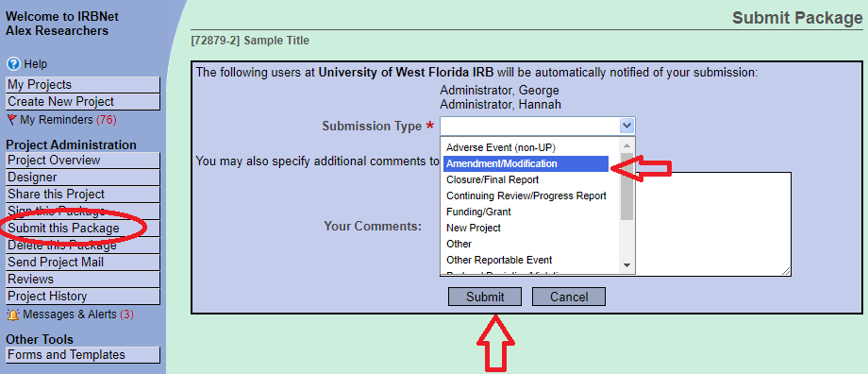This screenshot has width=868, height=374.
Task: Go to Create New Project
Action: coord(83,102)
